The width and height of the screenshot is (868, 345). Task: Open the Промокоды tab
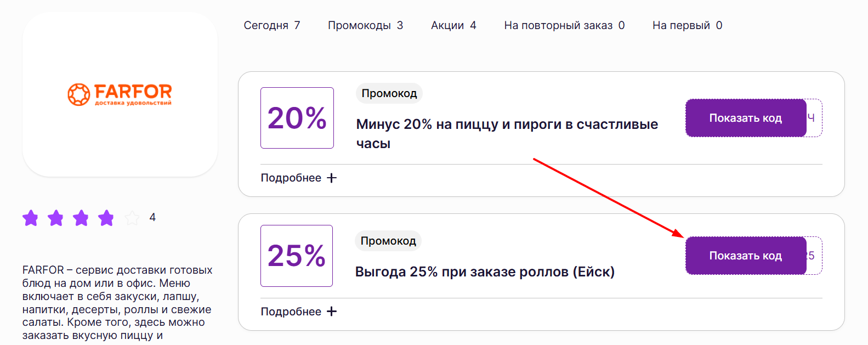(365, 25)
